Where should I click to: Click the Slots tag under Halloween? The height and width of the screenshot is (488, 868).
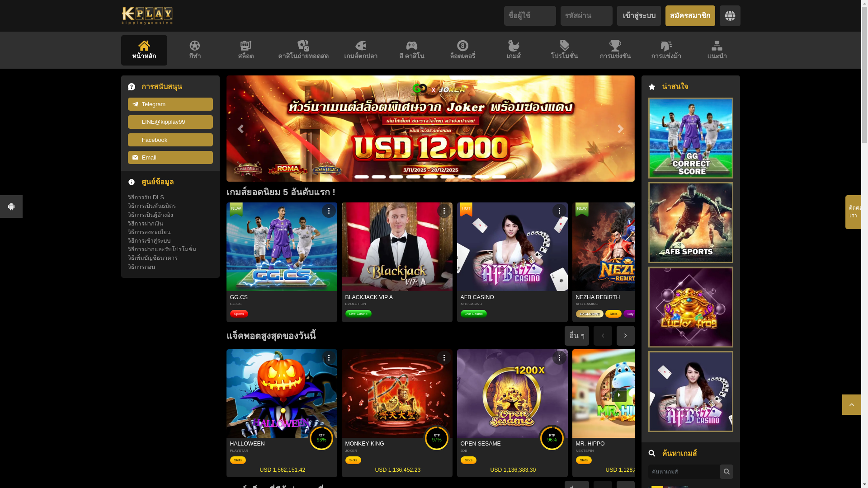pyautogui.click(x=238, y=460)
